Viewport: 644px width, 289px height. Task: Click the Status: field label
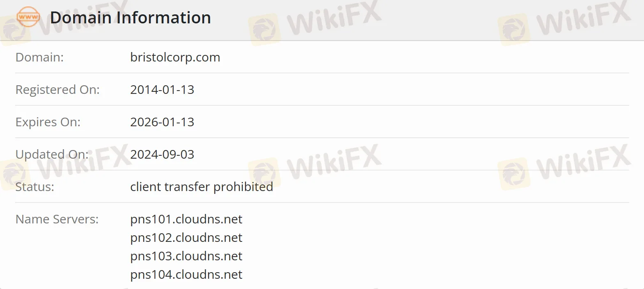point(34,187)
